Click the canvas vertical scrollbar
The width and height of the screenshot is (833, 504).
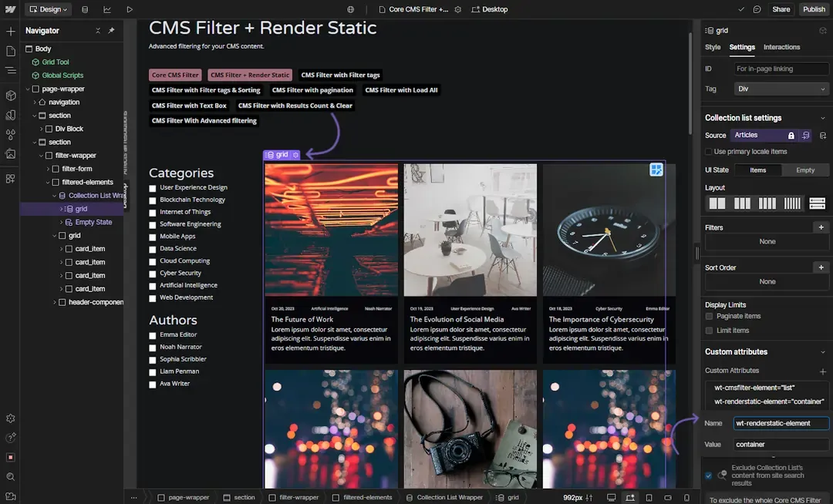(690, 82)
